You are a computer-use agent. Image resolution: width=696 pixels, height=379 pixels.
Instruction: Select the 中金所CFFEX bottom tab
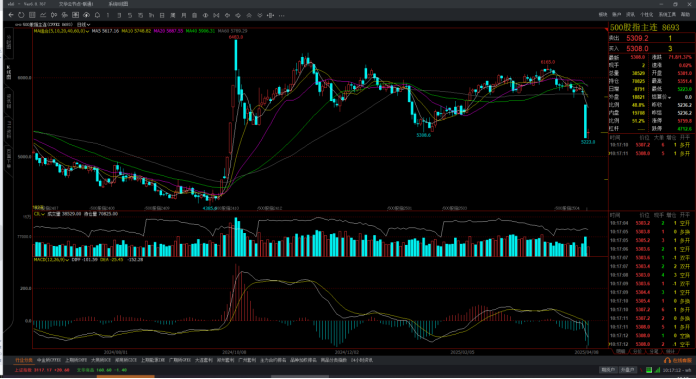point(49,360)
